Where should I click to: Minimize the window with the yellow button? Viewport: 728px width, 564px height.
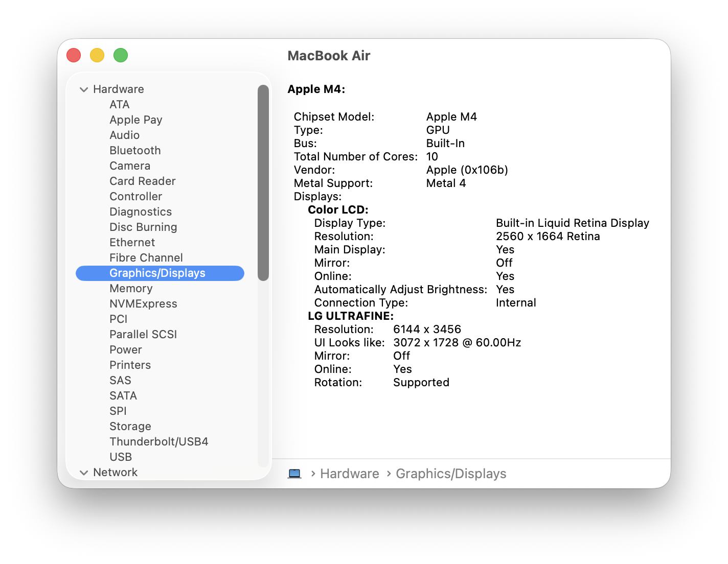coord(97,55)
